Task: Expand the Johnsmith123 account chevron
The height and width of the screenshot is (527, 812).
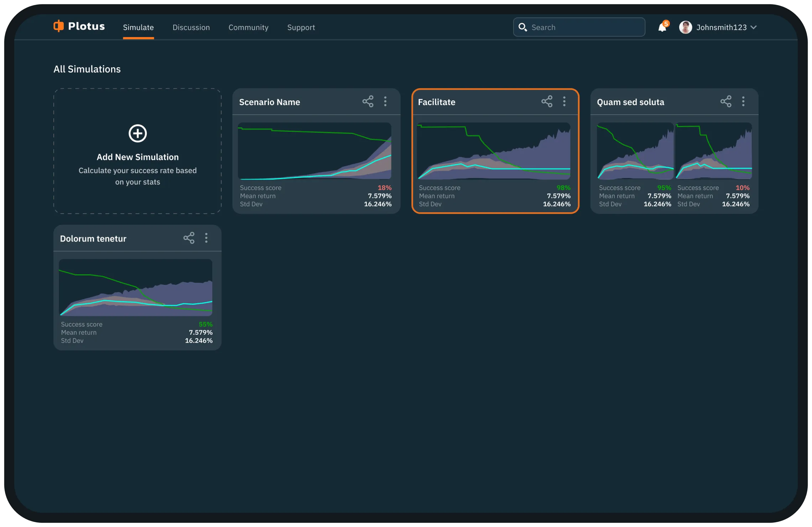Action: [754, 27]
